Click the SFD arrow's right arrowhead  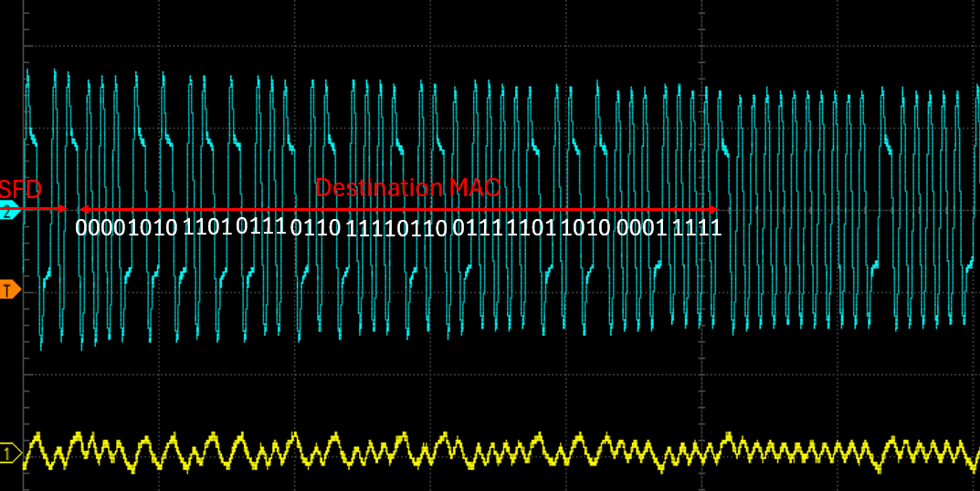62,209
